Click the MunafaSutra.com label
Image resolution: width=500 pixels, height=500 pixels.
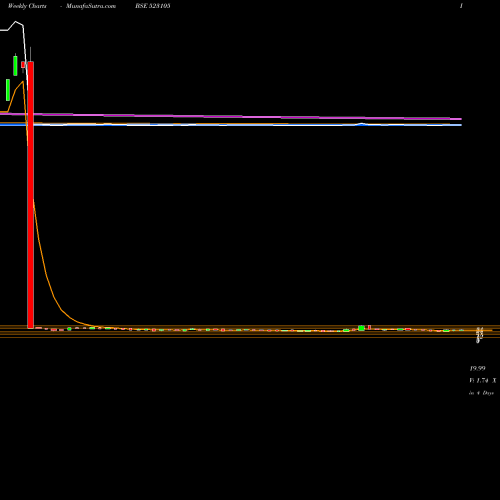(91, 6)
